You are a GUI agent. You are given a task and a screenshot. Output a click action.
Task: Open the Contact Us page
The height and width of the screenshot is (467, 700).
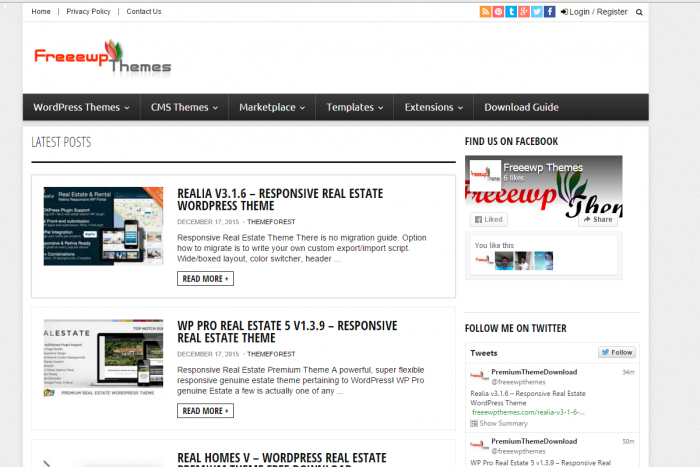click(x=144, y=12)
